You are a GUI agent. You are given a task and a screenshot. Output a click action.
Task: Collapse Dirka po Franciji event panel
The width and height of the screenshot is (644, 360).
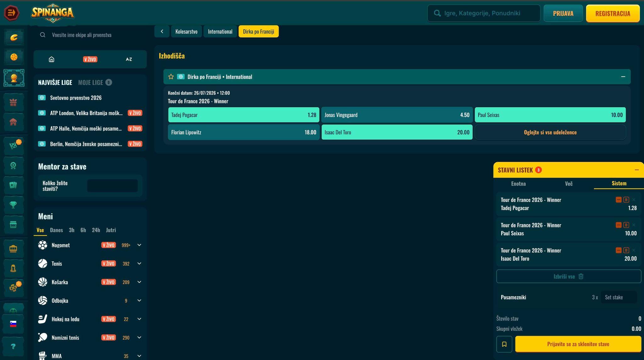623,77
